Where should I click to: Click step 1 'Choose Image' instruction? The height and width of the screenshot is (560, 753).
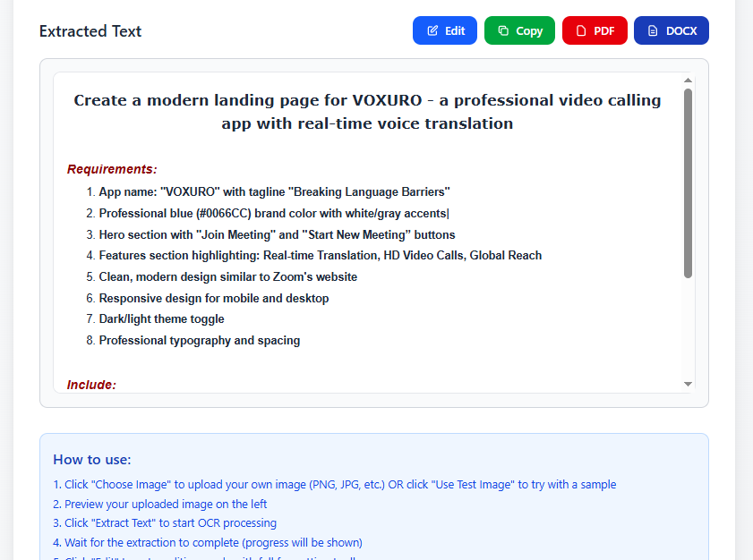coord(334,485)
